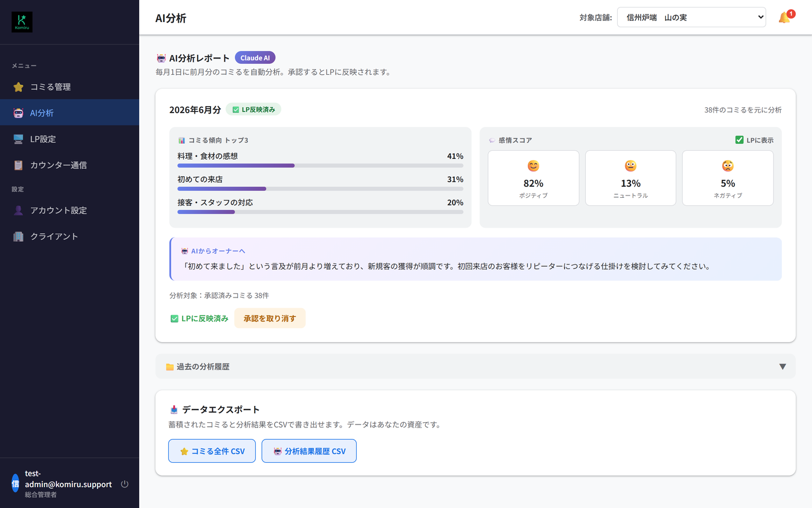Click the AI分析 page title
The height and width of the screenshot is (508, 812).
171,18
